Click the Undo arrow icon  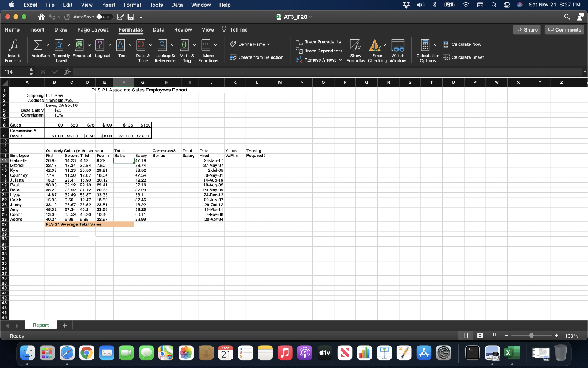click(x=52, y=17)
